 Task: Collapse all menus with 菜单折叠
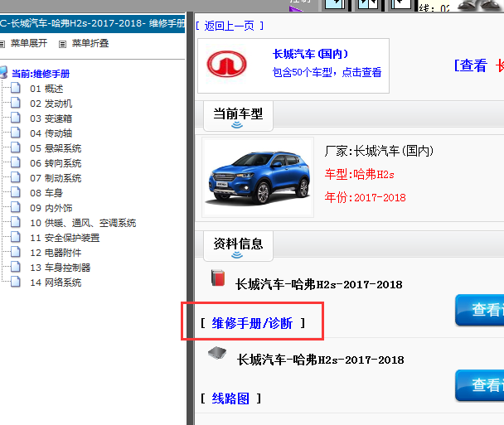pyautogui.click(x=90, y=43)
